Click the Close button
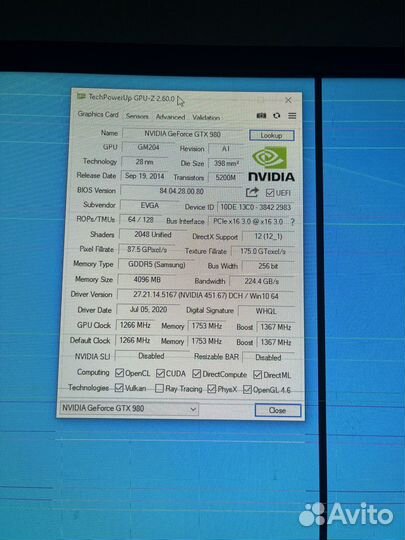Image resolution: width=405 pixels, height=540 pixels. [278, 410]
